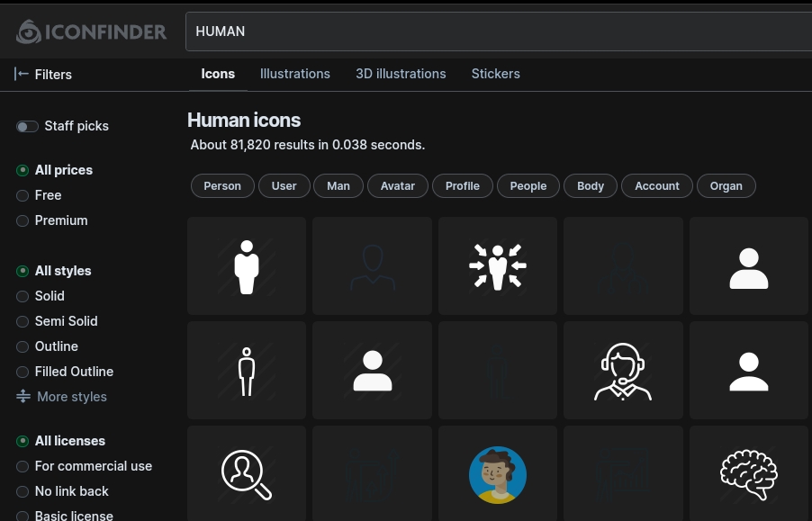Click the Body tag chip
The height and width of the screenshot is (521, 812).
[591, 185]
